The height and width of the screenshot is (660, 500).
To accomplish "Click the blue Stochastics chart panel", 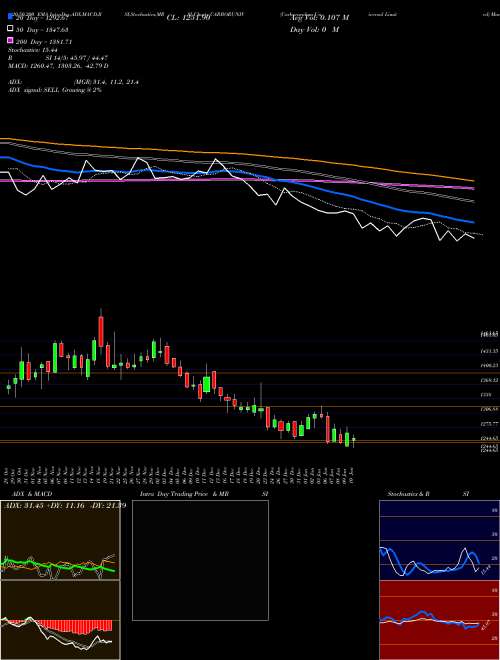I will tap(439, 540).
